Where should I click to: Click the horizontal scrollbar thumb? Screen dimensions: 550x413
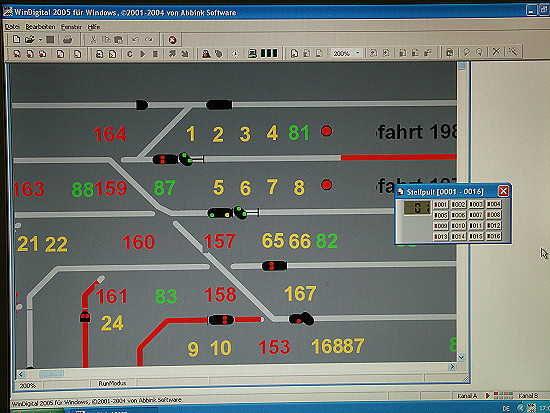click(x=51, y=374)
